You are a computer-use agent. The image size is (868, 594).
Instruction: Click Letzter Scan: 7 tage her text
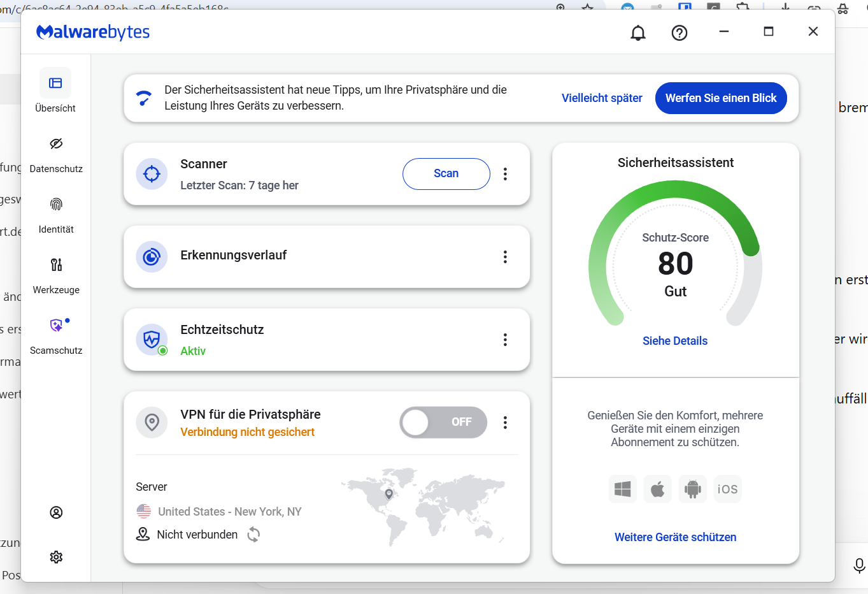point(239,185)
